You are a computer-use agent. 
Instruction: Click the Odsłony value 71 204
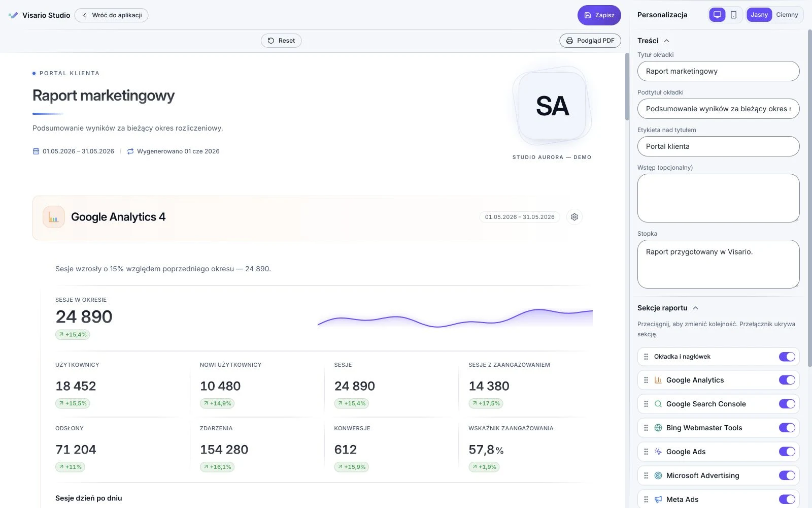click(76, 450)
